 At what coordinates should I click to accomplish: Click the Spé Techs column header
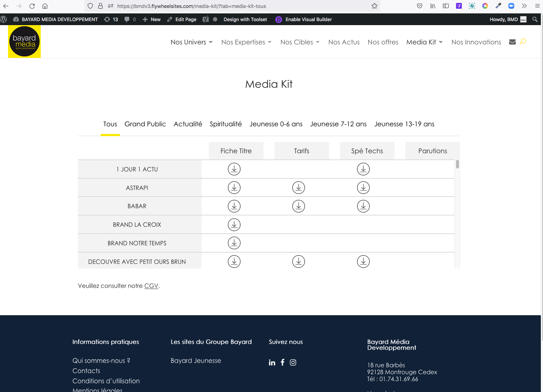367,151
